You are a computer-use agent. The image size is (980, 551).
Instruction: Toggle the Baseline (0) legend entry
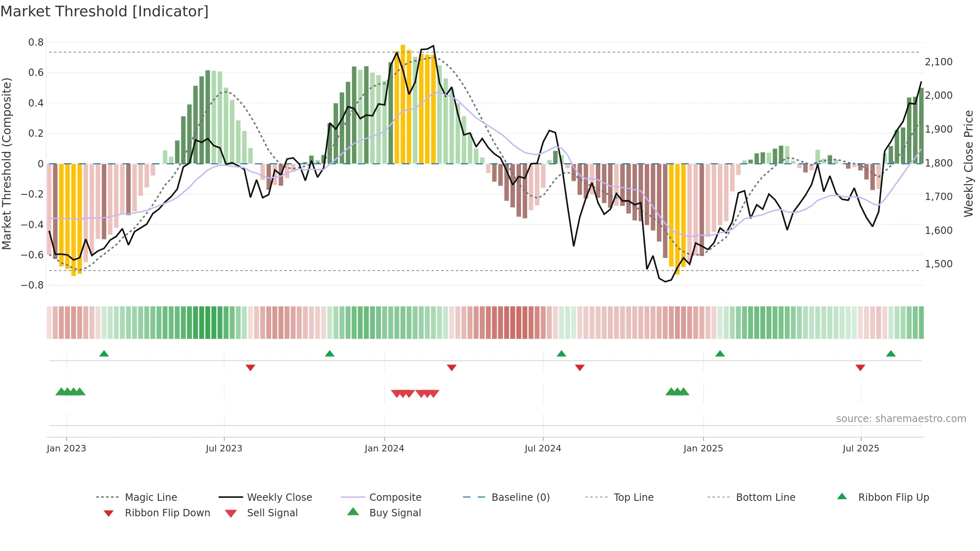click(x=506, y=497)
